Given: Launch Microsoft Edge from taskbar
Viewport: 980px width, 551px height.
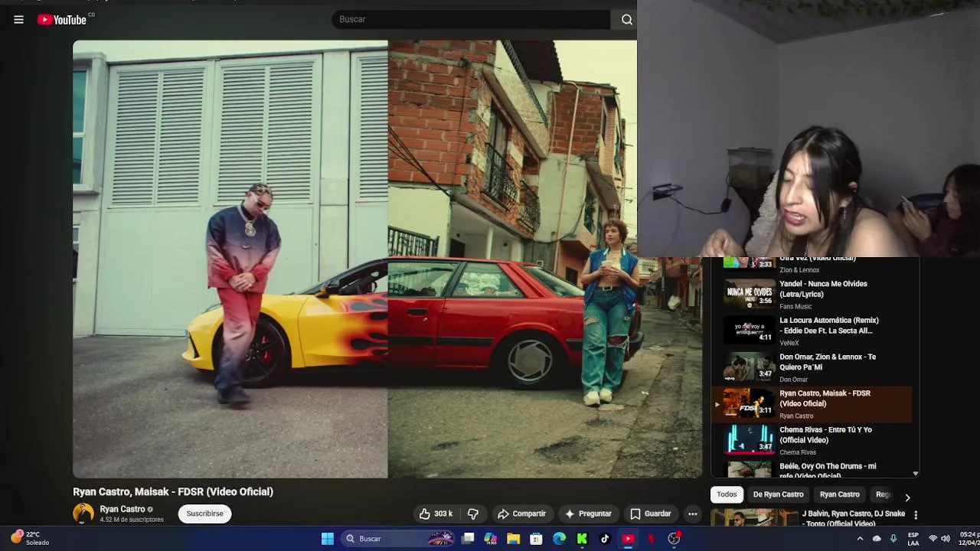Looking at the screenshot, I should 559,539.
